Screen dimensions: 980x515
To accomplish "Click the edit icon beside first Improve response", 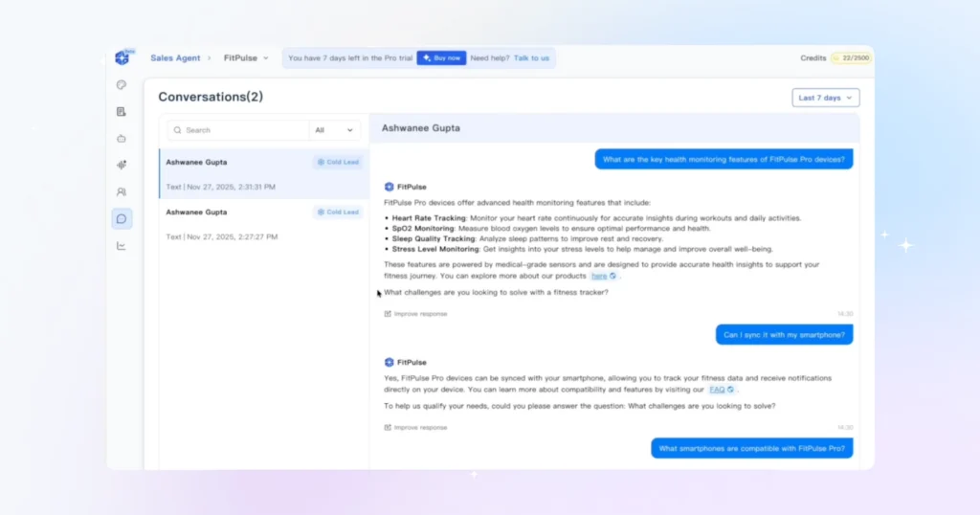I will pyautogui.click(x=388, y=314).
